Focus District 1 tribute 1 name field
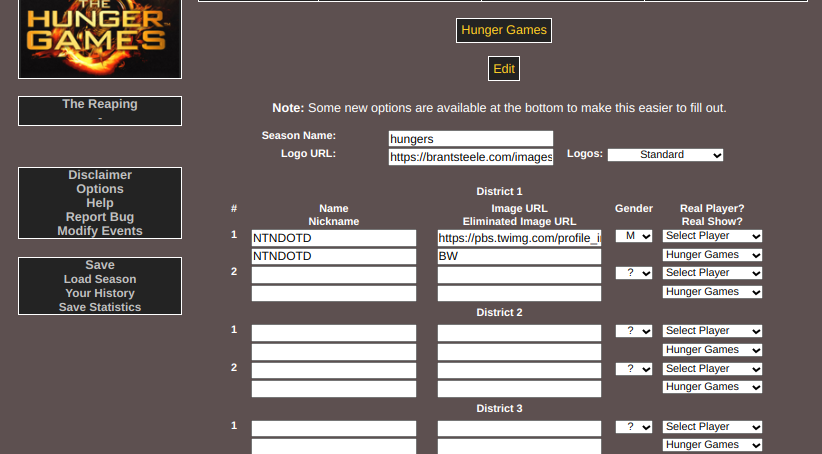Viewport: 822px width, 454px height. [x=334, y=238]
